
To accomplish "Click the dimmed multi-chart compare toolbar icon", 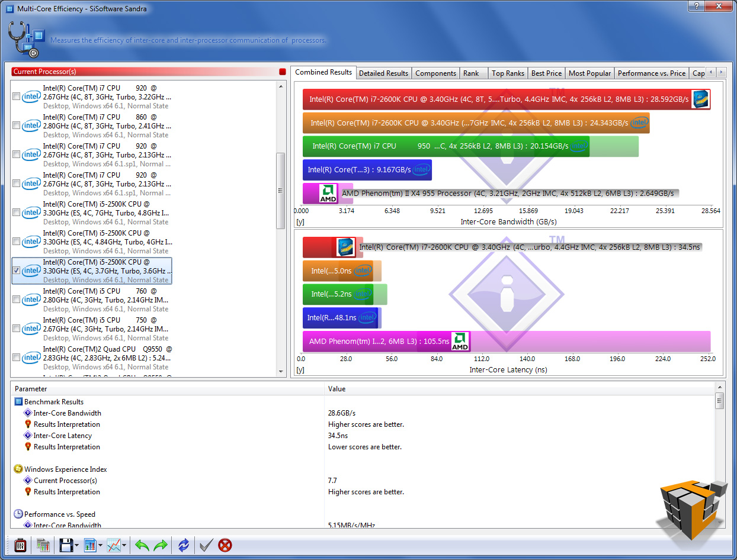I will click(43, 545).
